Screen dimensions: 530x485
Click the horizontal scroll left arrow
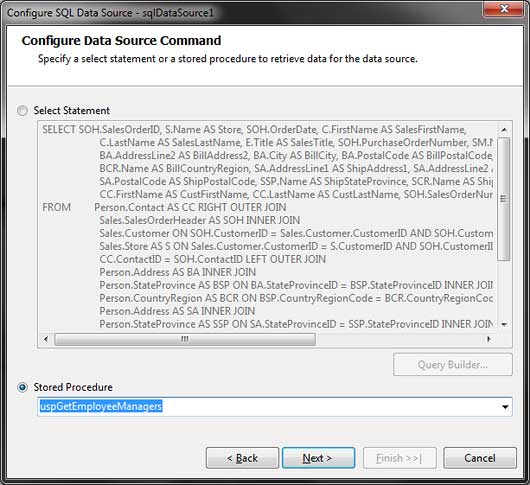pyautogui.click(x=46, y=339)
